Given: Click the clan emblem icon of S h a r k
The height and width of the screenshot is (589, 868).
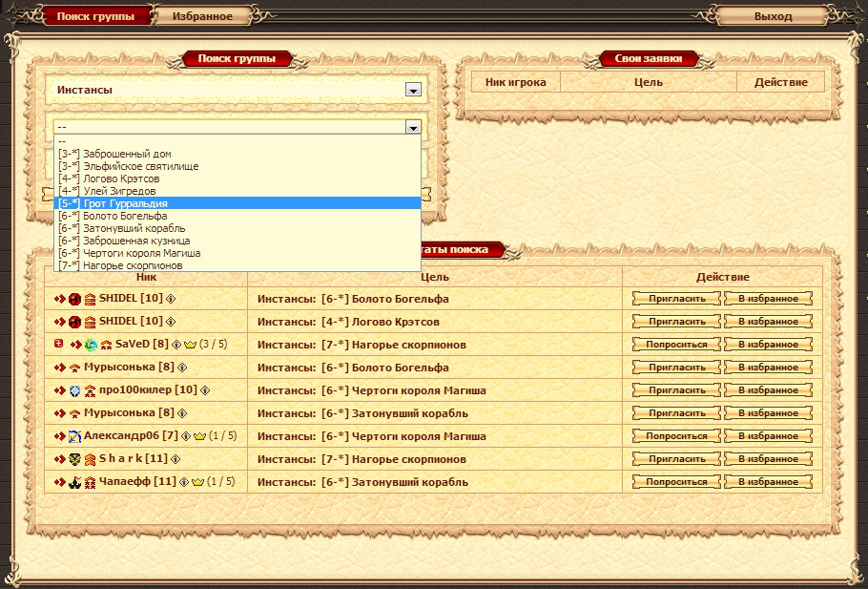Looking at the screenshot, I should [74, 458].
